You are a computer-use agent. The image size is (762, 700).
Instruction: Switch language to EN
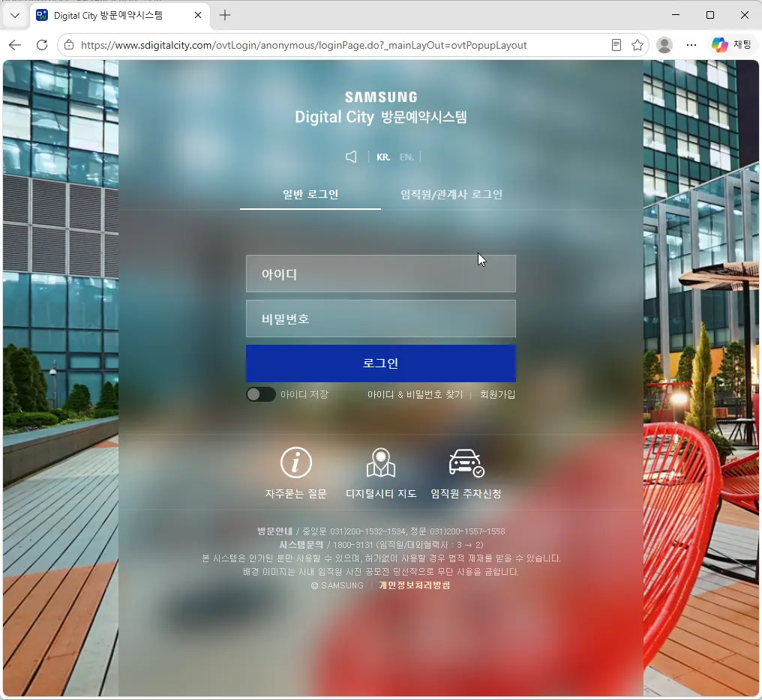(406, 157)
